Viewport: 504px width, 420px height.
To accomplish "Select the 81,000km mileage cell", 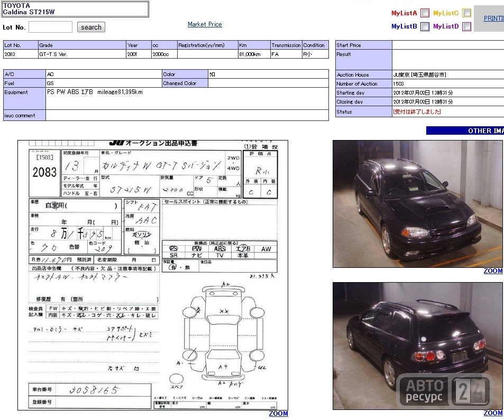I will tap(254, 54).
